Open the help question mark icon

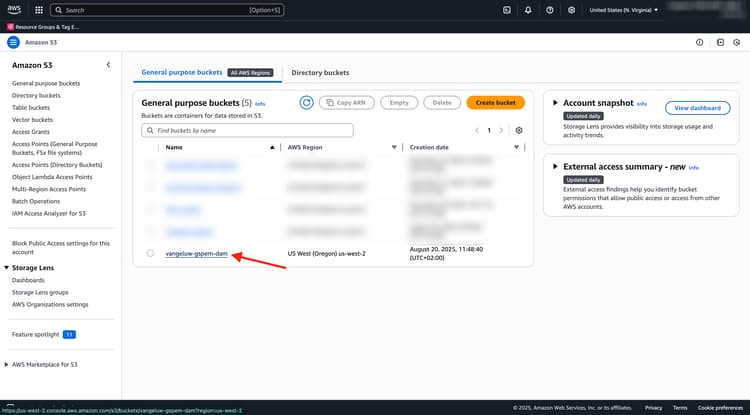coord(550,10)
